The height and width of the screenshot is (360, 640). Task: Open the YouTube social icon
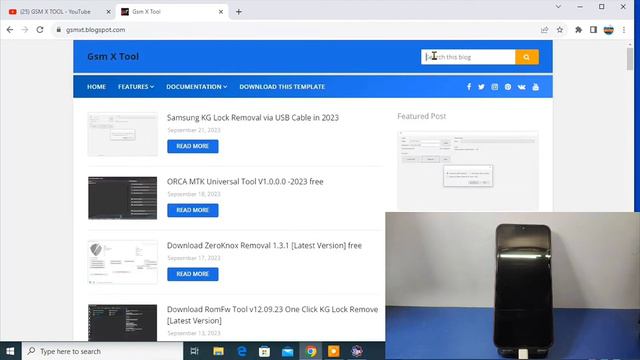pyautogui.click(x=536, y=87)
